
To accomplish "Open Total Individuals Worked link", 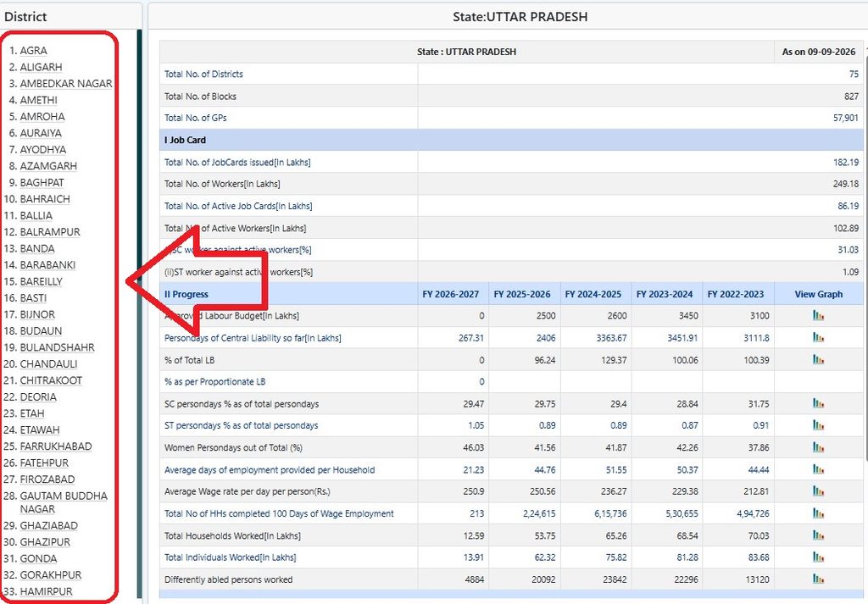I will [231, 557].
